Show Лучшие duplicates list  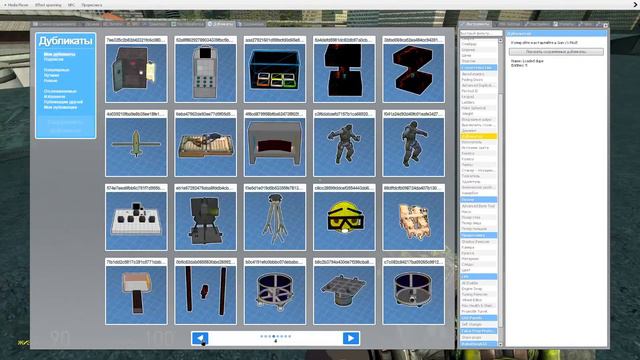coord(51,75)
